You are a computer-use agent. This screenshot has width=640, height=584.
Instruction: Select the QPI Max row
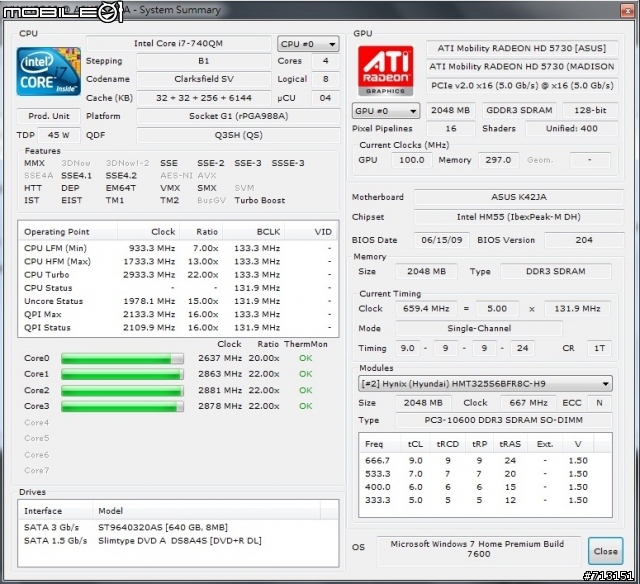click(178, 314)
